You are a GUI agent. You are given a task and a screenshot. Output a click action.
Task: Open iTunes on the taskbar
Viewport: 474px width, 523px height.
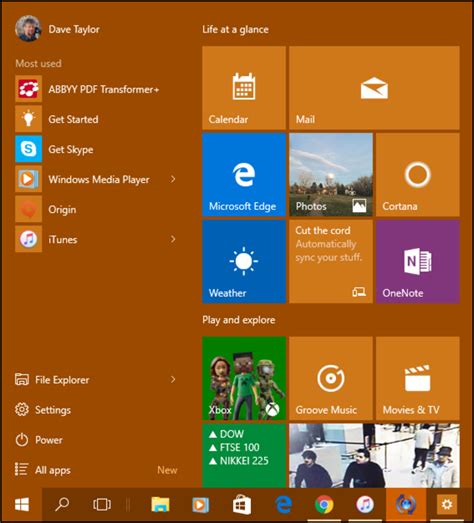pyautogui.click(x=365, y=505)
